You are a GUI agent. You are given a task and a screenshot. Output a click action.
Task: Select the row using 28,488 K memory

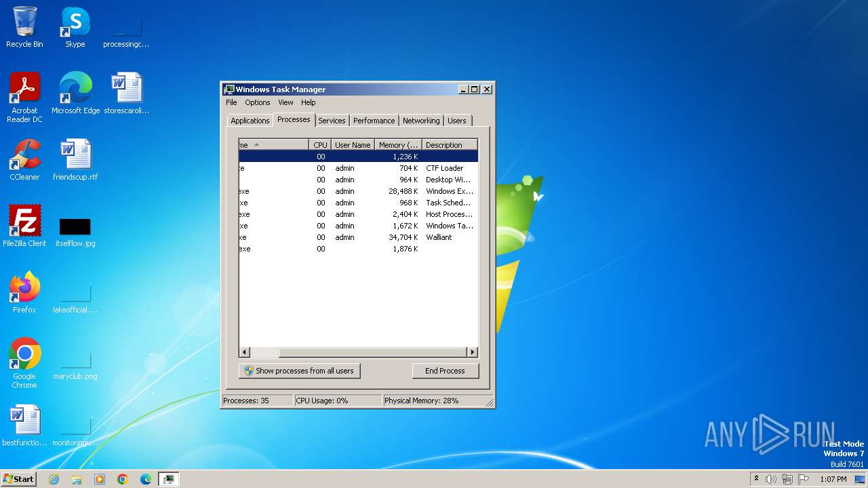[x=358, y=191]
